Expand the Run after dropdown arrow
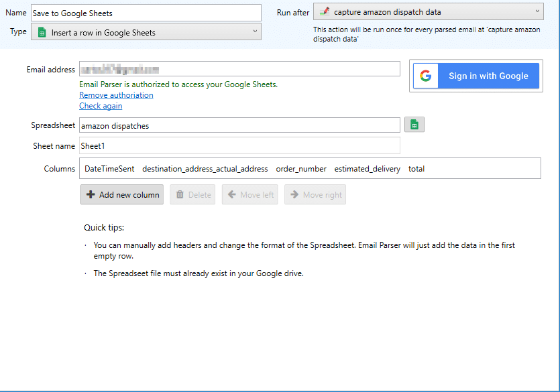This screenshot has height=392, width=560. (x=537, y=11)
